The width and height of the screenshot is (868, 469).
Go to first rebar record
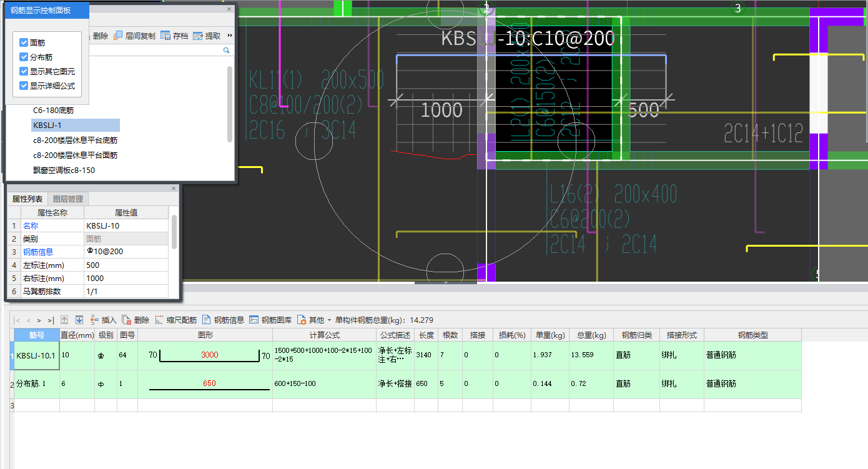click(17, 320)
